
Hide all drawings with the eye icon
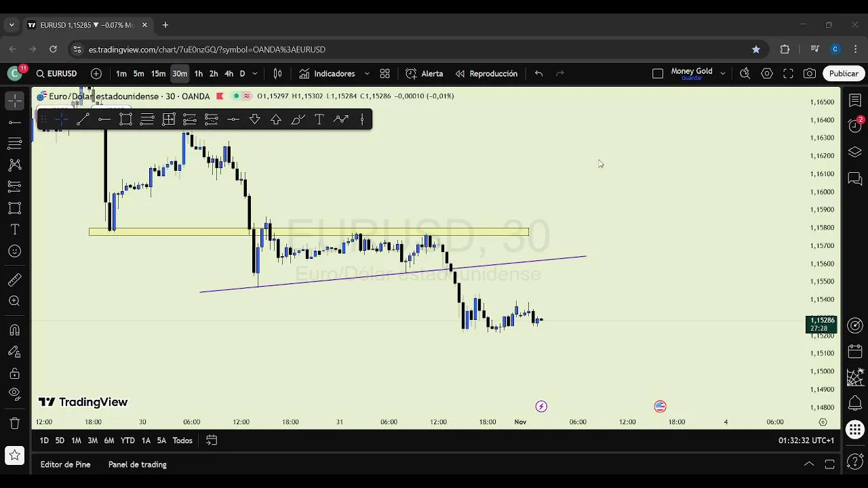coord(14,394)
